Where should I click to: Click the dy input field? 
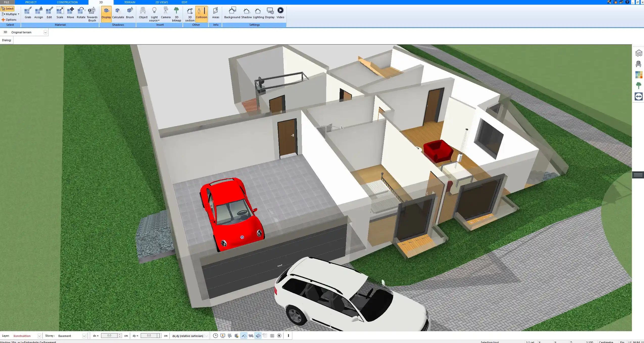[149, 336]
